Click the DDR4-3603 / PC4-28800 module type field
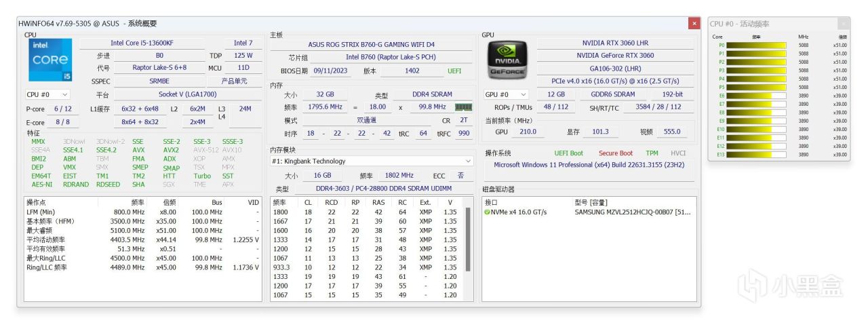 [384, 188]
